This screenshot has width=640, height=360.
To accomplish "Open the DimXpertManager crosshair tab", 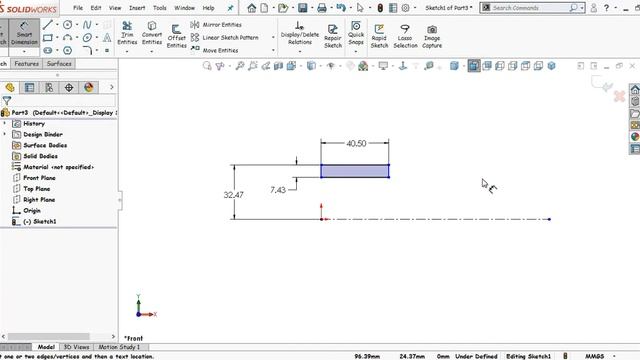I will pos(69,87).
